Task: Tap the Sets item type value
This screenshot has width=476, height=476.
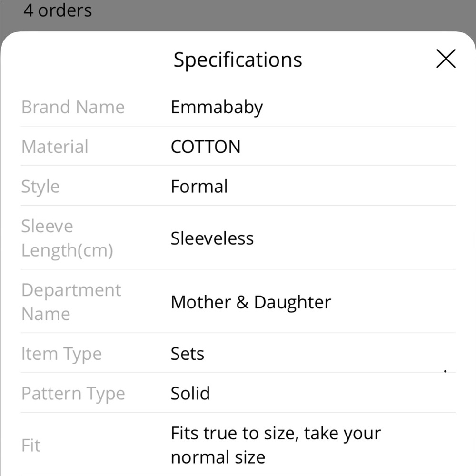Action: click(x=188, y=354)
